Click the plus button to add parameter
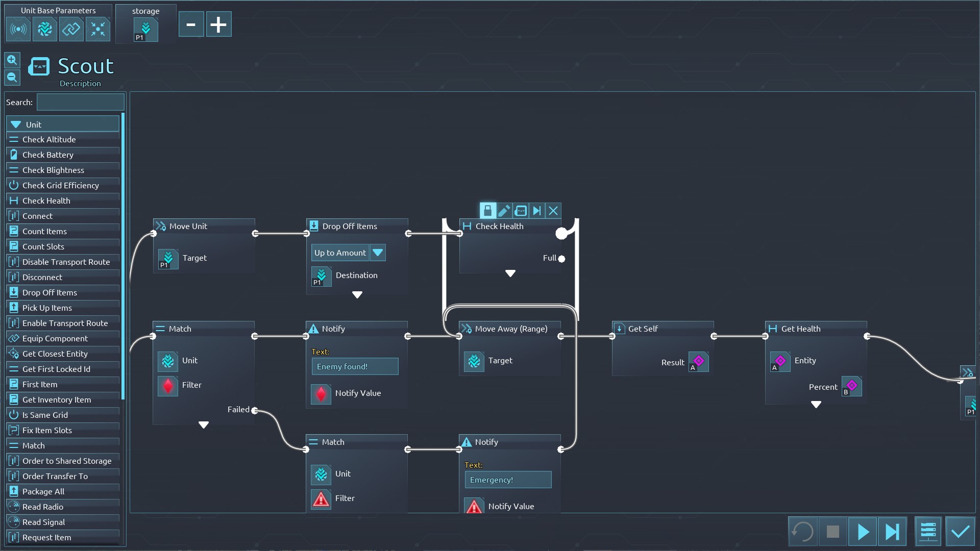Viewport: 980px width, 551px height. (218, 24)
